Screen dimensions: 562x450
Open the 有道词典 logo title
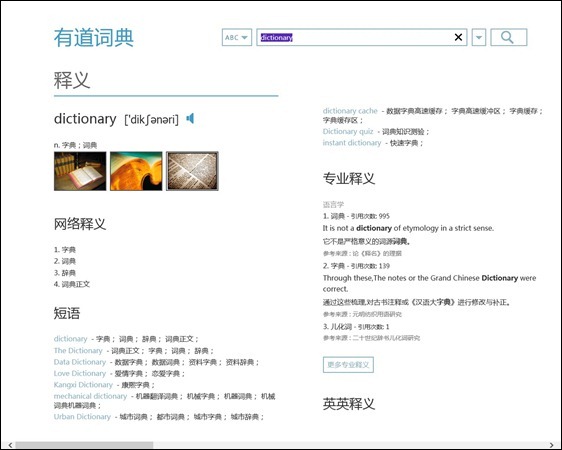94,38
